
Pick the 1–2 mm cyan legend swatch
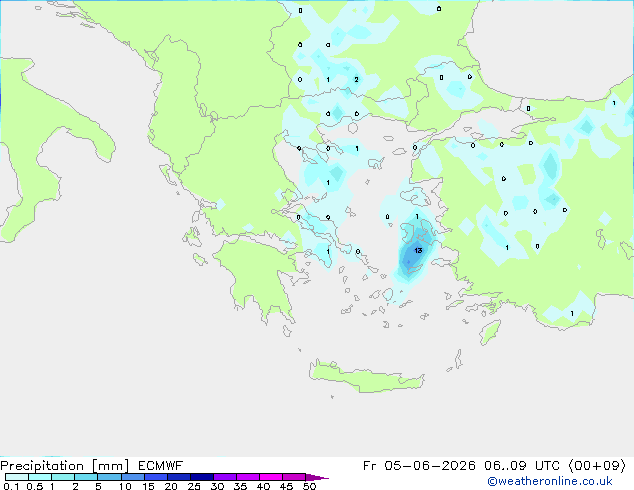point(63,477)
